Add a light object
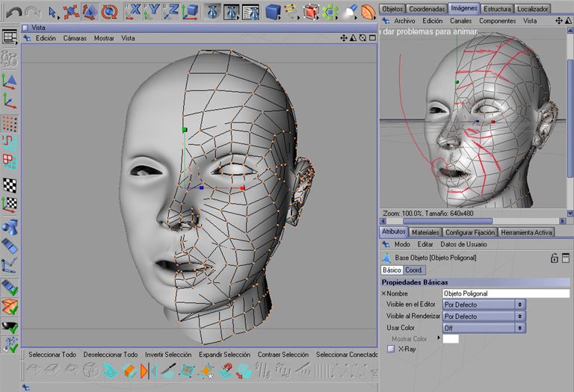This screenshot has width=574, height=392. pyautogui.click(x=350, y=12)
